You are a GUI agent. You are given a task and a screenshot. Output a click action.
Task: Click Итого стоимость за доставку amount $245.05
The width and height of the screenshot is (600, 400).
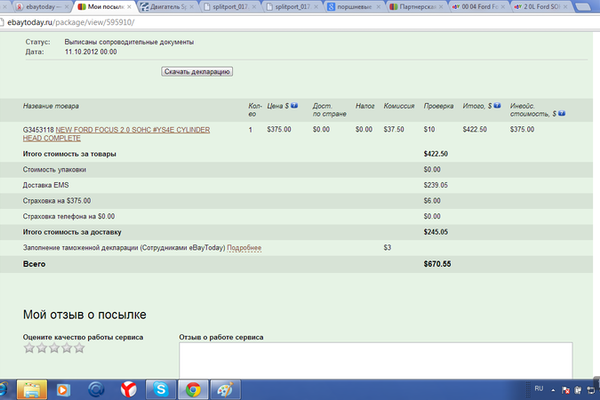click(435, 232)
